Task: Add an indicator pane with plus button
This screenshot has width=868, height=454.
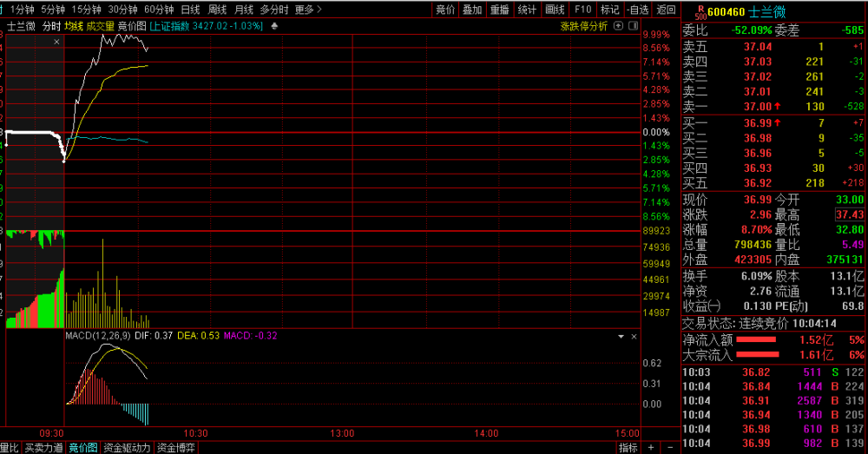Action: pyautogui.click(x=652, y=447)
